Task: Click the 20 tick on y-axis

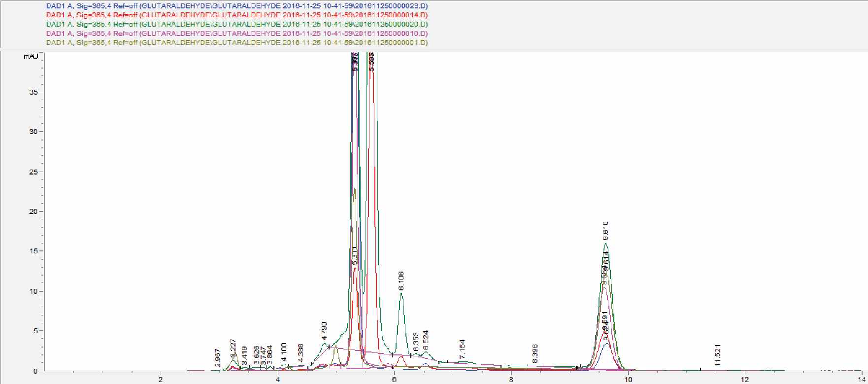Action: 33,211
